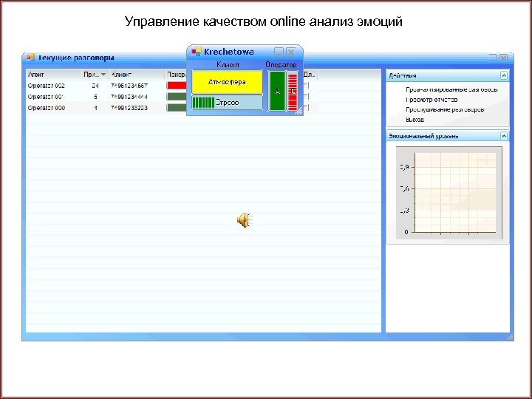The width and height of the screenshot is (532, 399).
Task: Click the green A operator indicator
Action: coord(277,91)
